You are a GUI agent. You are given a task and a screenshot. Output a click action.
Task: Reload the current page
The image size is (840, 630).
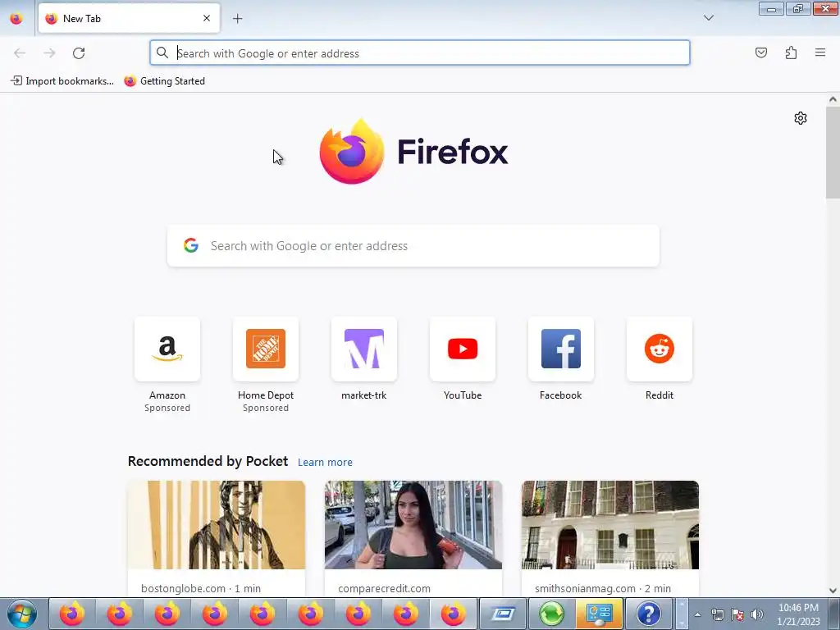79,53
